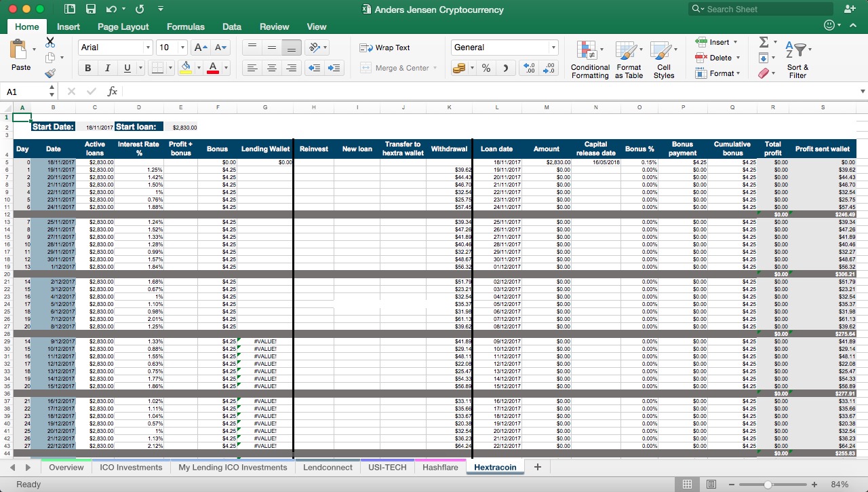Decrease font size with smaller A icon
868x492 pixels.
pyautogui.click(x=221, y=48)
